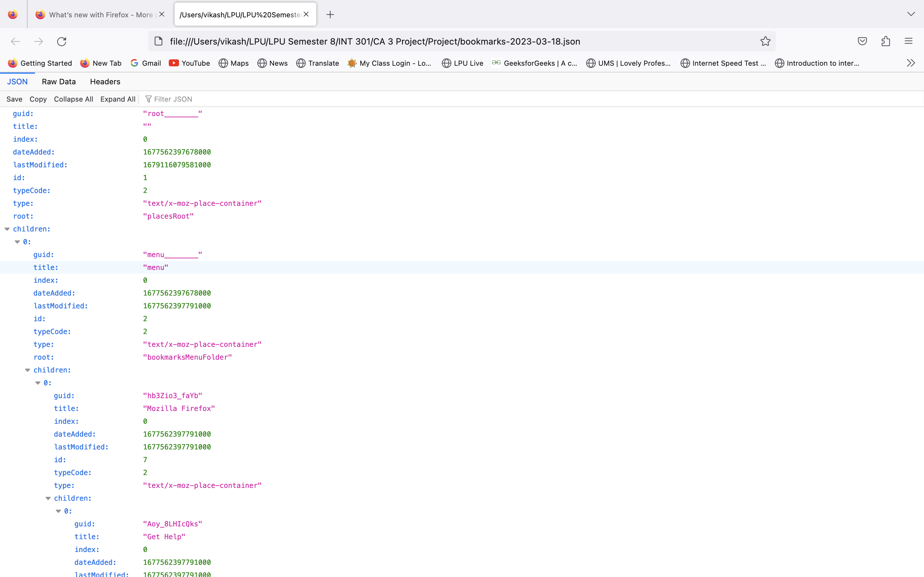Image resolution: width=924 pixels, height=577 pixels.
Task: Switch to the Raw Data tab
Action: coord(58,81)
